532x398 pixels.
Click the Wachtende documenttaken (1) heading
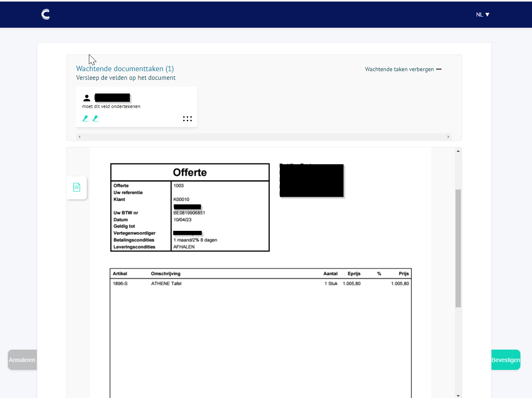point(125,69)
